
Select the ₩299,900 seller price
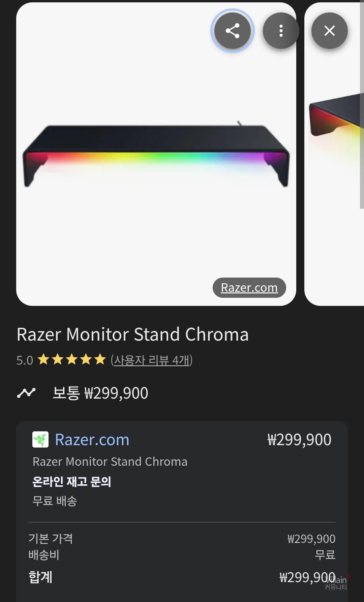(x=299, y=440)
